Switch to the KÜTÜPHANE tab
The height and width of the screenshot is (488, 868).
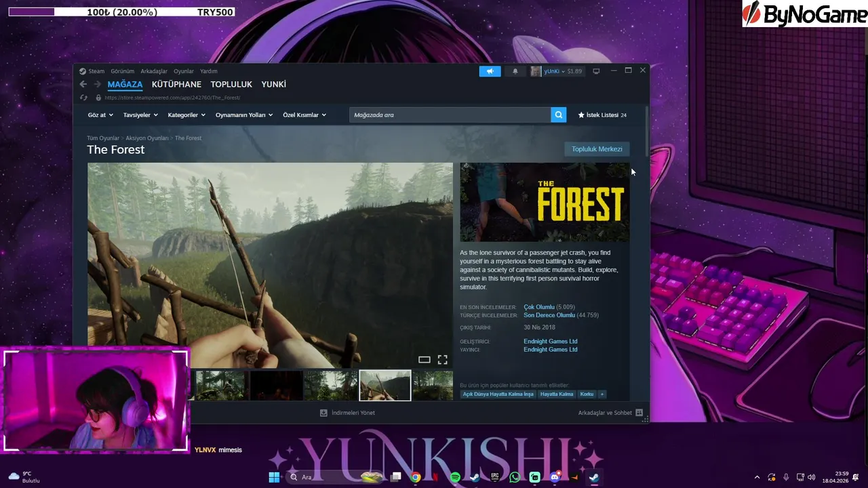(x=176, y=85)
